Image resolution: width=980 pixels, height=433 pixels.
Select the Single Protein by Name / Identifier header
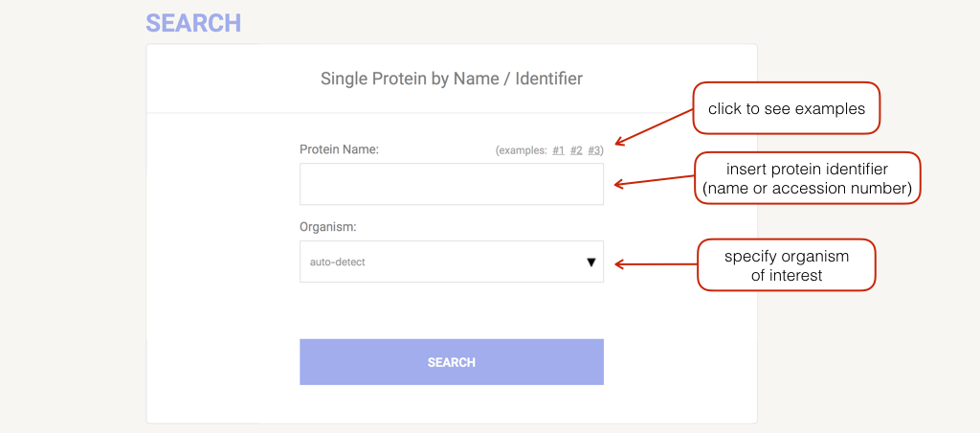(451, 79)
